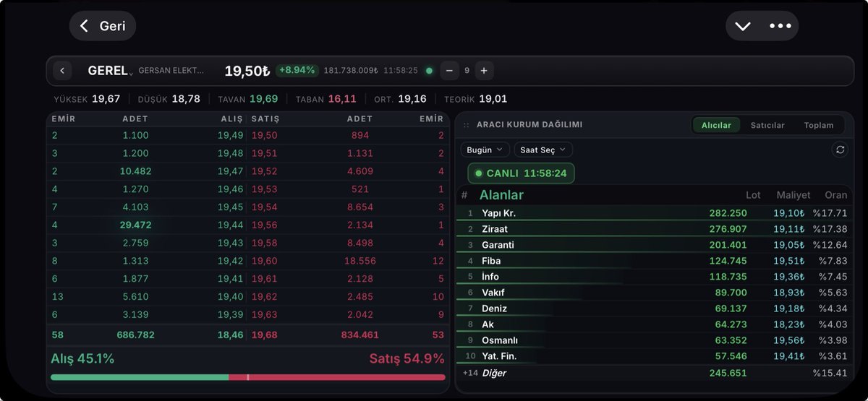
Task: Open the Bugün date dropdown
Action: coord(485,150)
